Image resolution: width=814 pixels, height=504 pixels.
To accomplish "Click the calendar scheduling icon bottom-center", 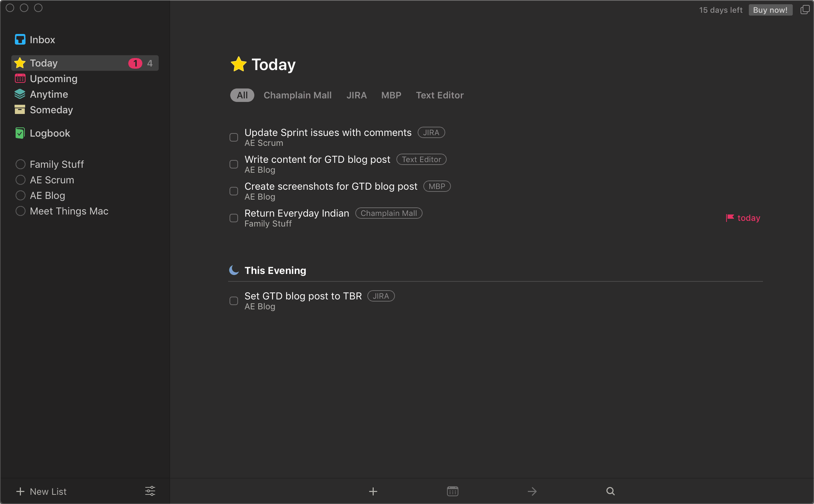I will pos(453,490).
